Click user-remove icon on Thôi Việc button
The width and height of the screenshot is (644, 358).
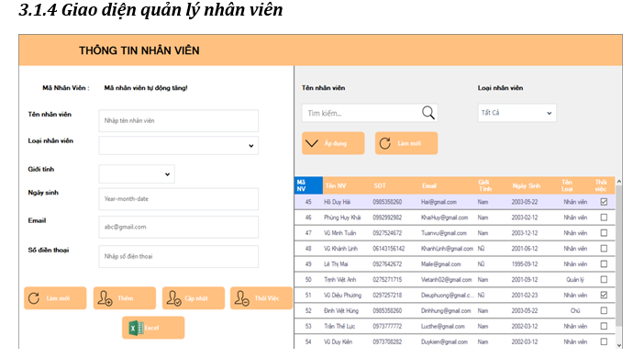click(242, 298)
